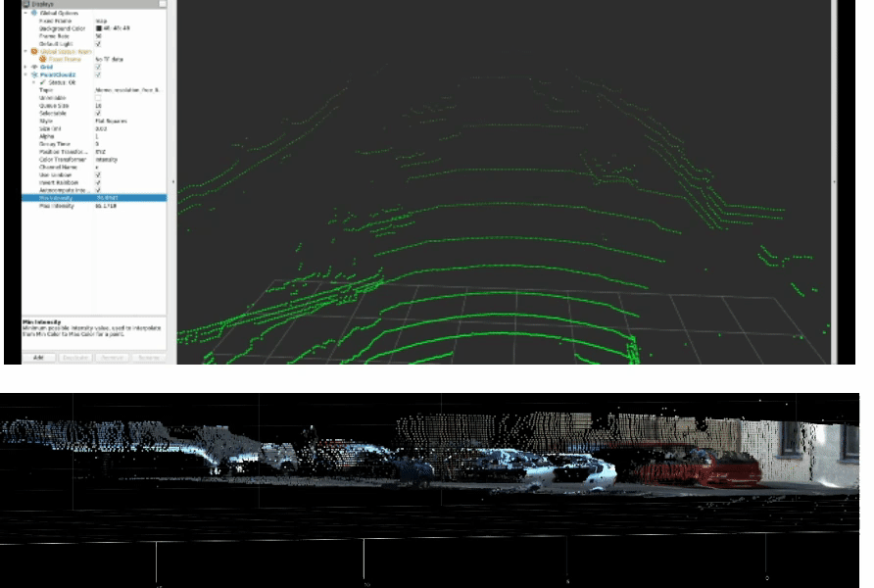Select the Grid display icon

click(34, 67)
